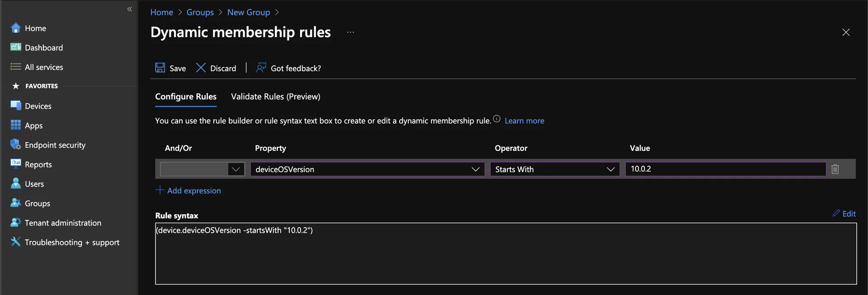Click the Home house icon in sidebar
The height and width of the screenshot is (295, 868).
click(16, 28)
